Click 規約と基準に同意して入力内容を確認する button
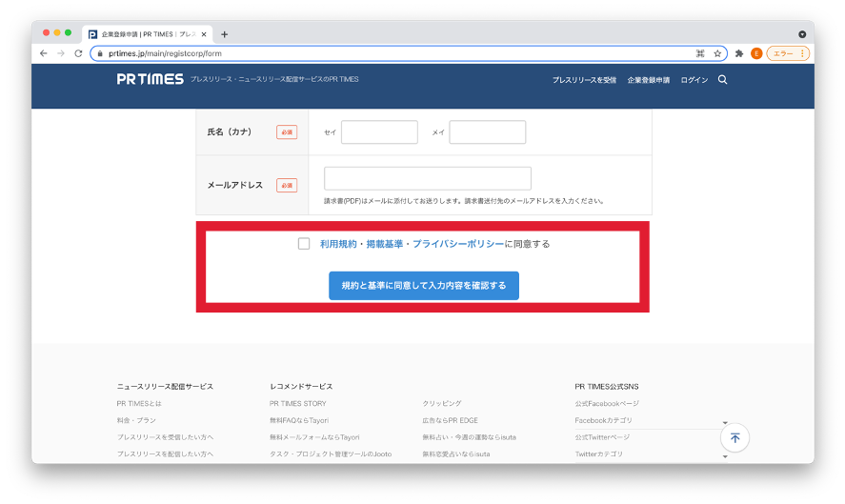845x504 pixels. (x=424, y=285)
